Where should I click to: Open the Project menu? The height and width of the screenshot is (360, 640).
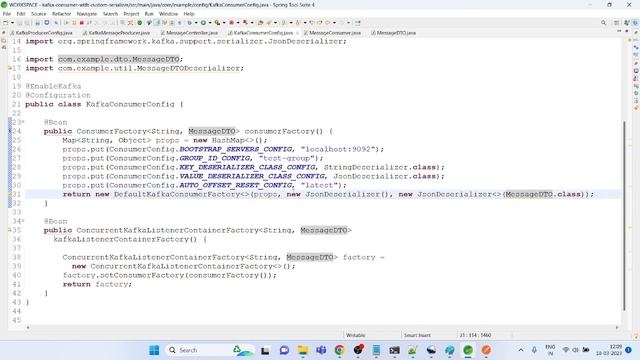click(131, 14)
